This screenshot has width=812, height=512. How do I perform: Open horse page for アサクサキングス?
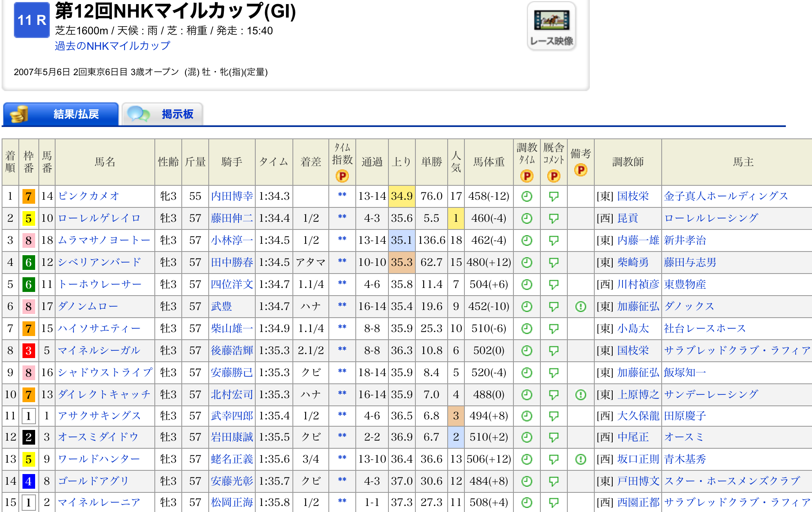tap(99, 416)
